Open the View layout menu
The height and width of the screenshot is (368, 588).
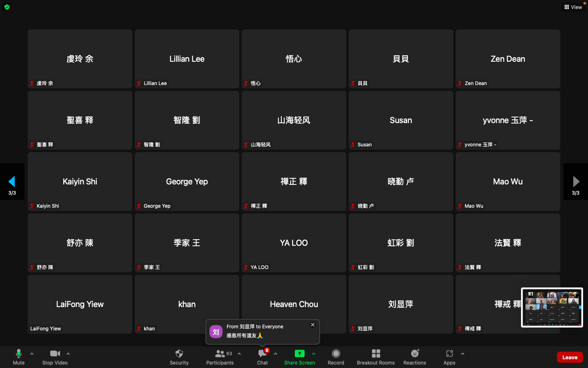coord(573,7)
